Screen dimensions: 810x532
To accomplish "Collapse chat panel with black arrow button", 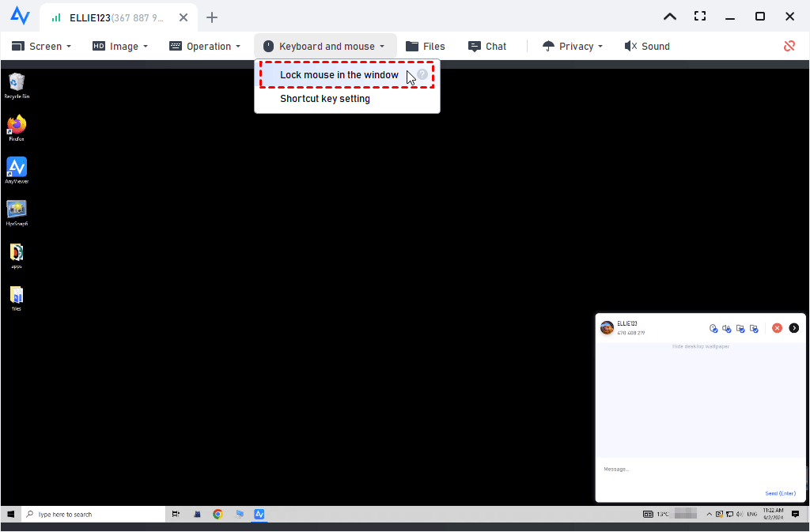I will [794, 328].
